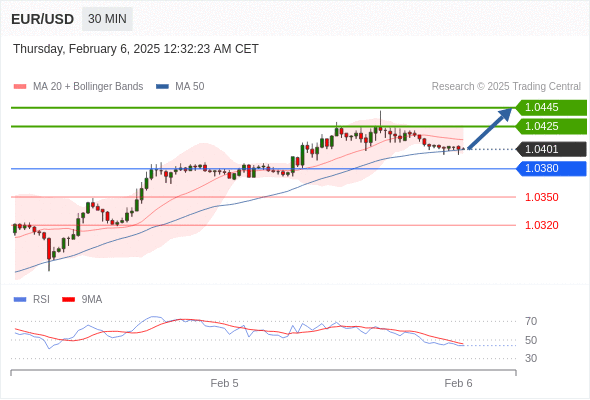Click the blue upward forecast arrow
Viewport: 590px width, 400px height.
pyautogui.click(x=490, y=128)
